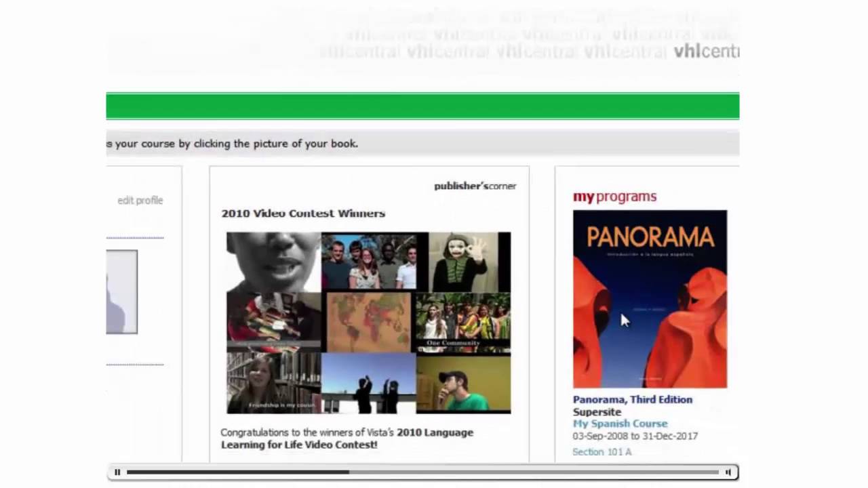Click the vhlcentral logo in header
The height and width of the screenshot is (488, 868).
tap(706, 52)
